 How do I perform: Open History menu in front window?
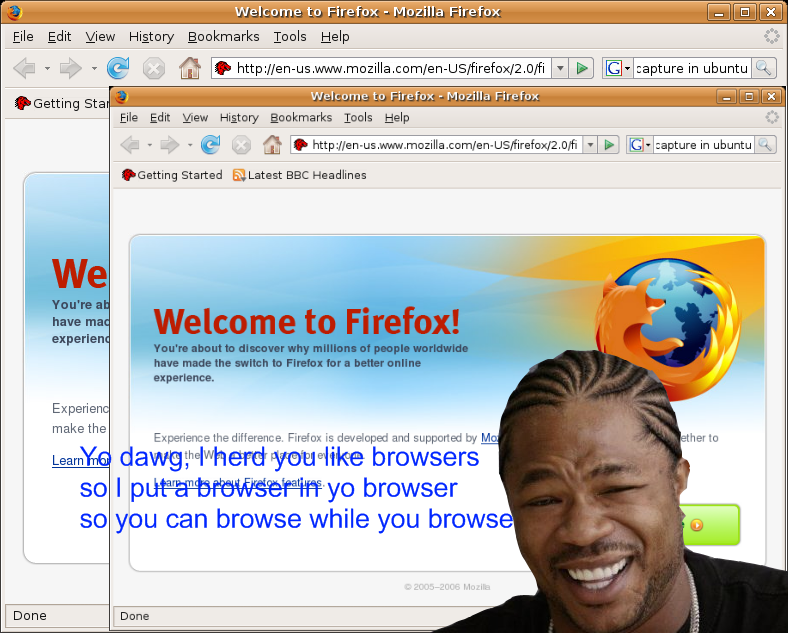click(x=239, y=118)
